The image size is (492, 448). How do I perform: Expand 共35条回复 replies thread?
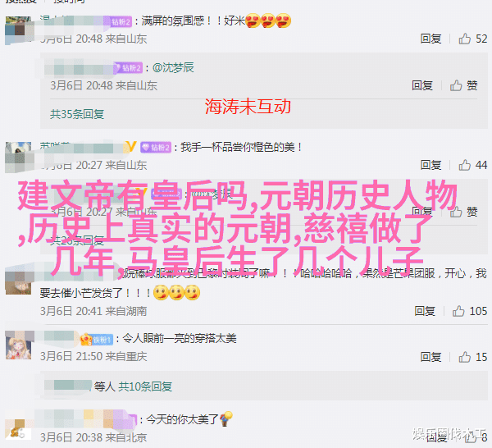pyautogui.click(x=77, y=114)
